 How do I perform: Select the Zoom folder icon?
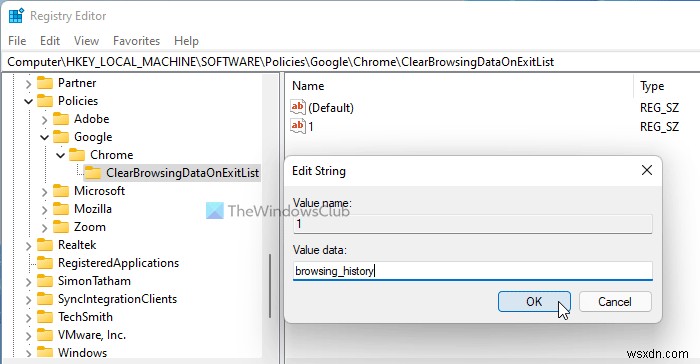pos(61,227)
